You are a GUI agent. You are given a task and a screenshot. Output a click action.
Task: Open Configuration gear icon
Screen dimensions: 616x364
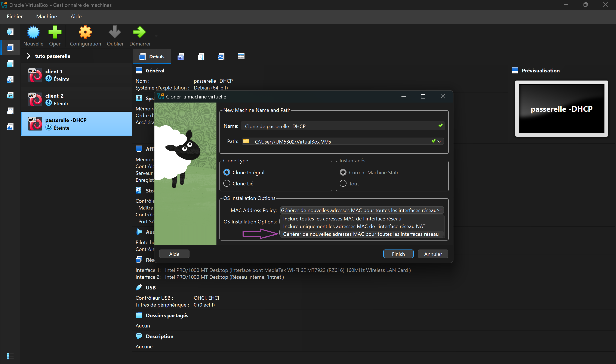pos(85,32)
